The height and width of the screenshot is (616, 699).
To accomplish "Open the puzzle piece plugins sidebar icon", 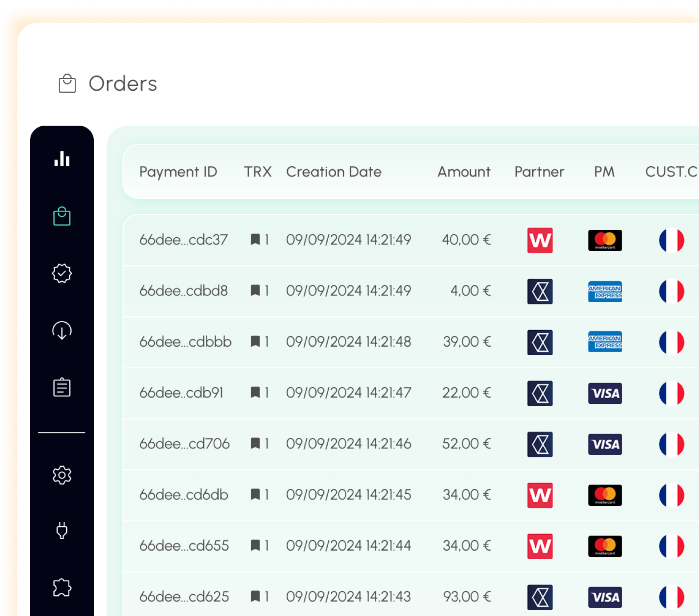I will pyautogui.click(x=62, y=588).
